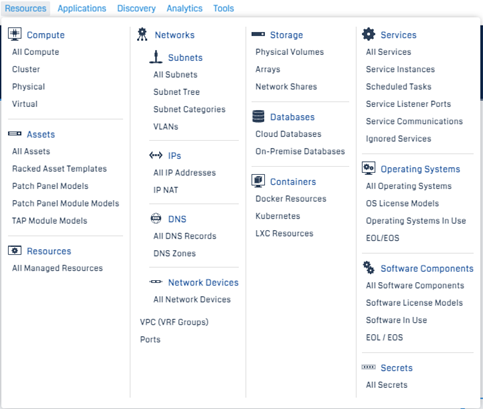Click the DNS globe icon
This screenshot has width=483, height=409.
click(156, 218)
